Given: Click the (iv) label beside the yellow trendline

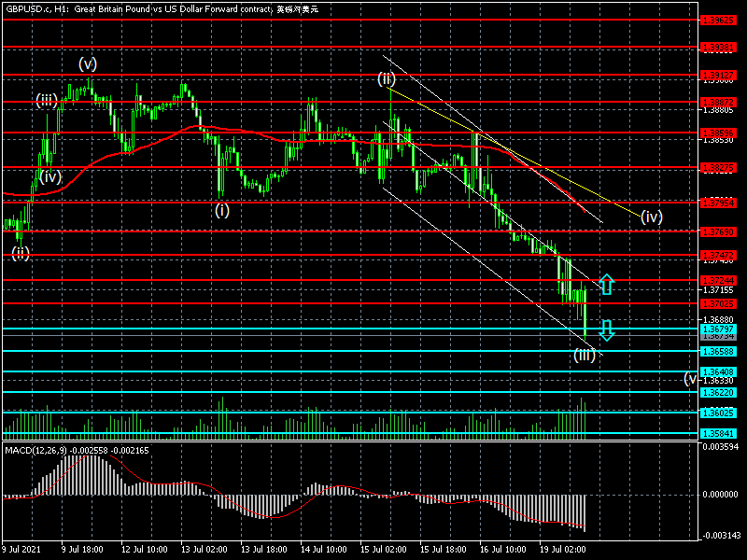Looking at the screenshot, I should pos(652,217).
